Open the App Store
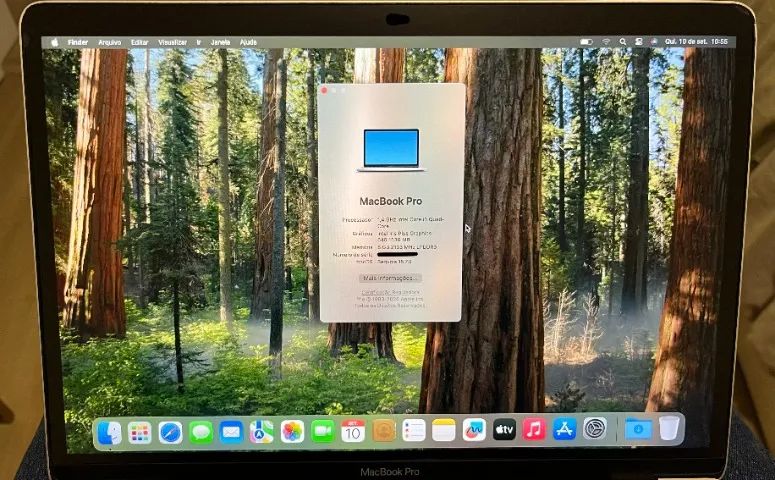 click(x=564, y=429)
